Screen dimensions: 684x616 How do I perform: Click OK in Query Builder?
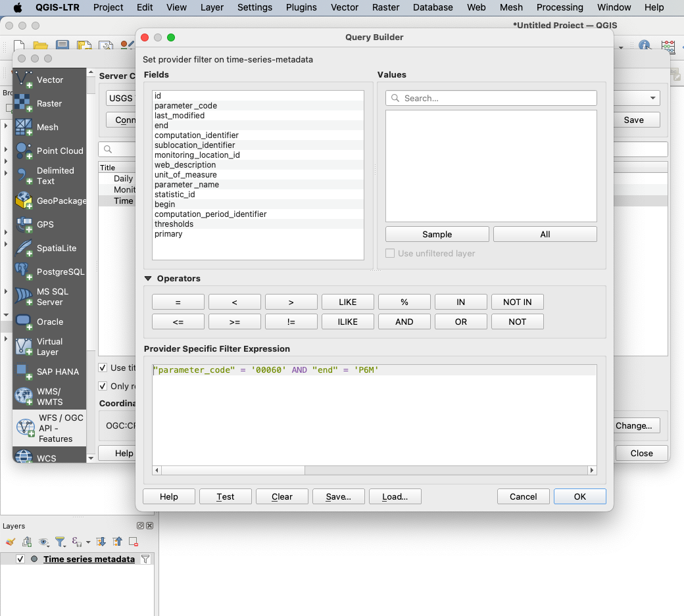point(579,496)
